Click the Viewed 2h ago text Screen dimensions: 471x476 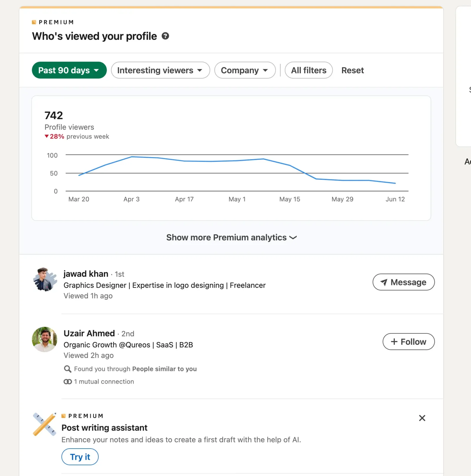coord(89,355)
